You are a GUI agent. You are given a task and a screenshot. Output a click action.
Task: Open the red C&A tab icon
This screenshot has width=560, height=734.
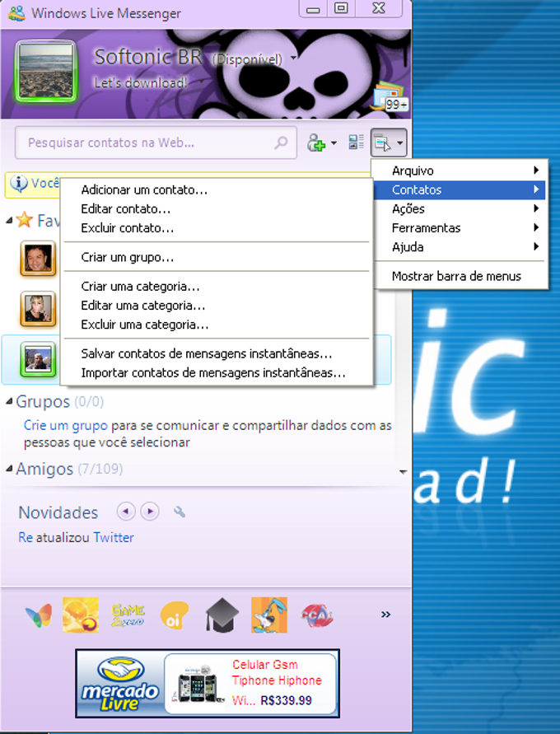tap(317, 615)
